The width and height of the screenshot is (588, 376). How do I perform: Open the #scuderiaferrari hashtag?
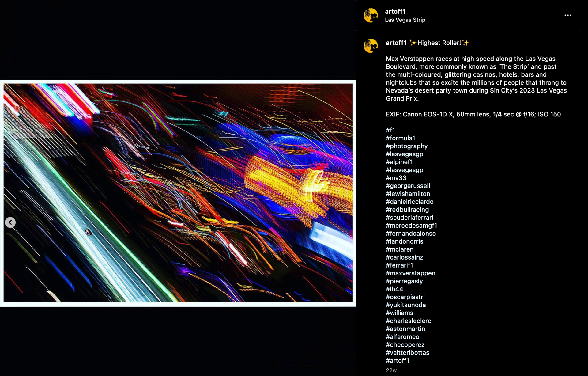409,218
